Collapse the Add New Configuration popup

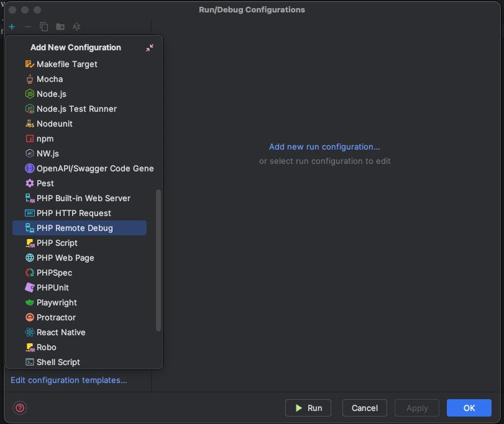[150, 48]
